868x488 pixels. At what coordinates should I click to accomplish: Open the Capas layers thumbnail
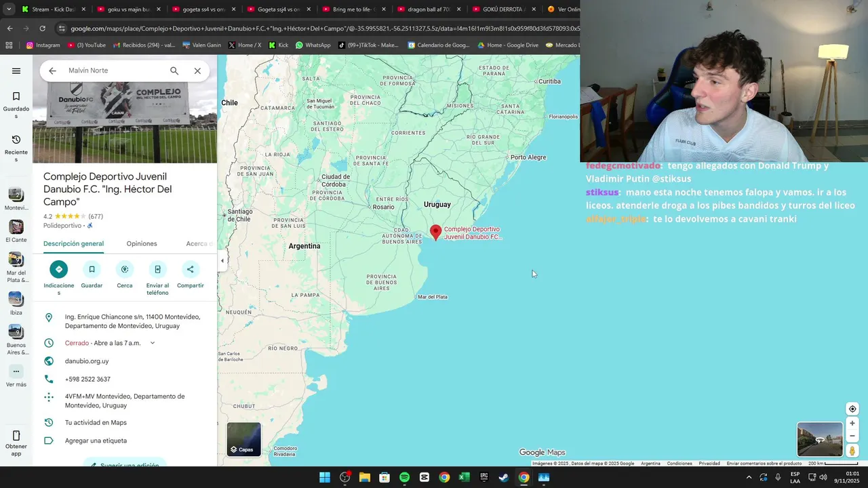coord(243,439)
